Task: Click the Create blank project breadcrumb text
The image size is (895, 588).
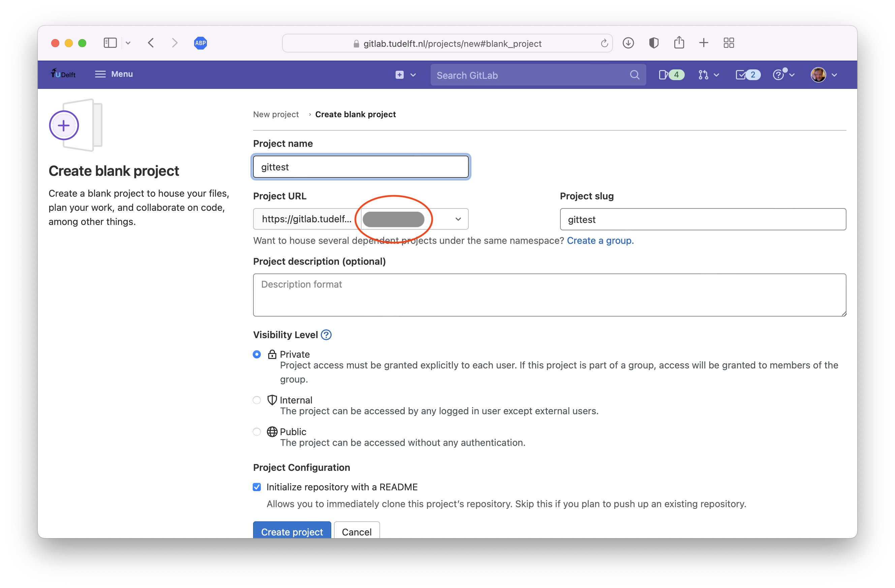Action: (356, 114)
